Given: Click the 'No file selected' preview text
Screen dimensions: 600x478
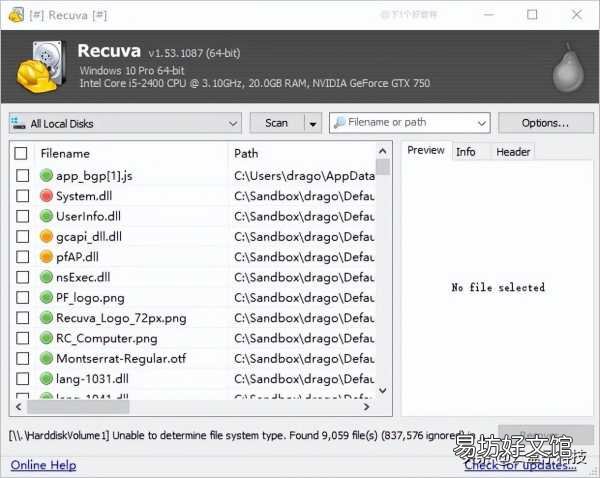Looking at the screenshot, I should (498, 287).
